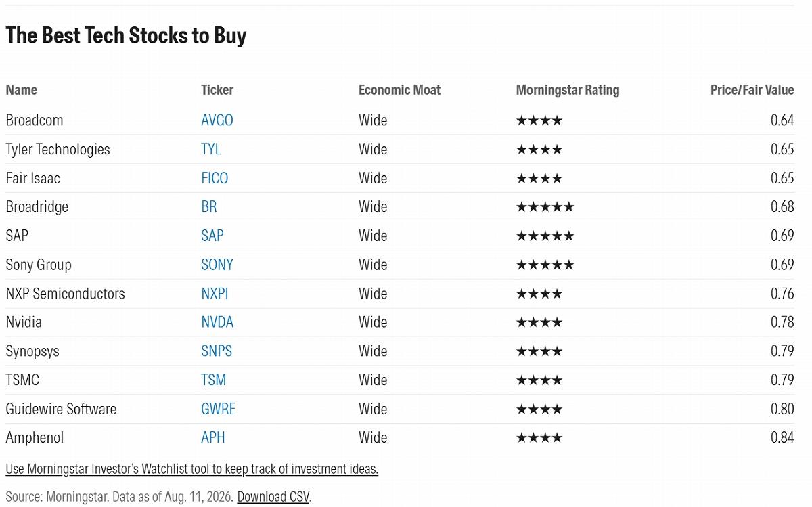Click the Ticker column header
This screenshot has width=812, height=507.
pos(217,90)
